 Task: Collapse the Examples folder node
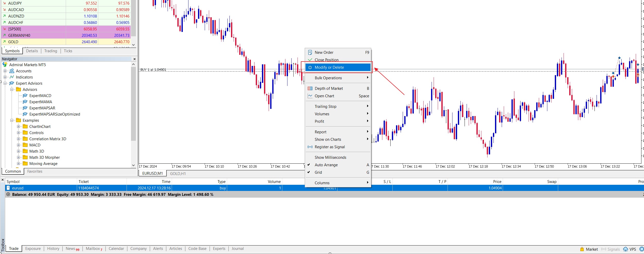point(12,120)
